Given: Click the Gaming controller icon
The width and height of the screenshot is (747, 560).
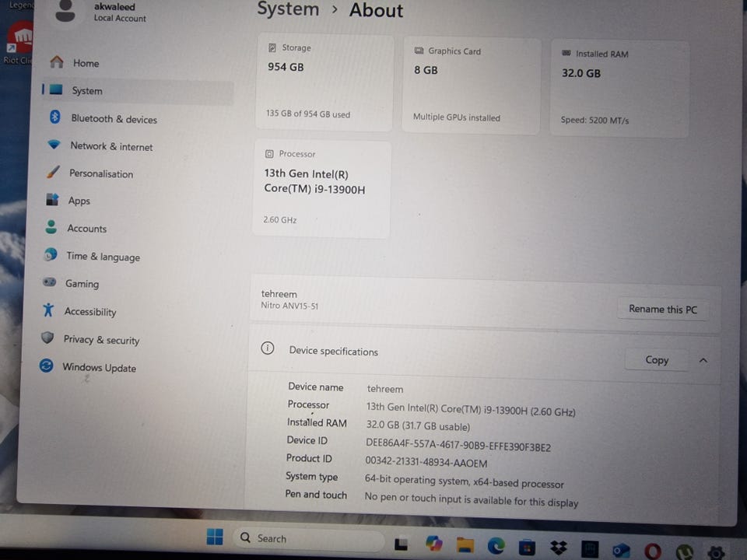Looking at the screenshot, I should [x=49, y=282].
